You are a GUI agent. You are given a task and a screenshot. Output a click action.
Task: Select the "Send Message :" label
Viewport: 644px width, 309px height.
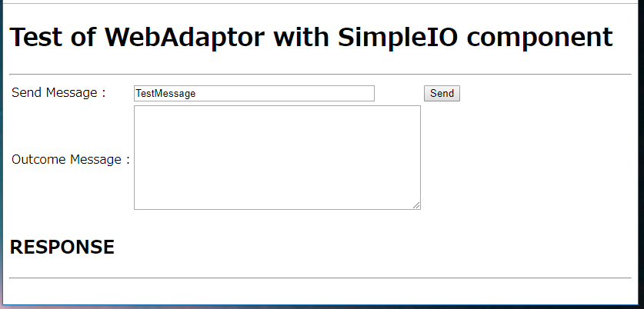tap(58, 93)
